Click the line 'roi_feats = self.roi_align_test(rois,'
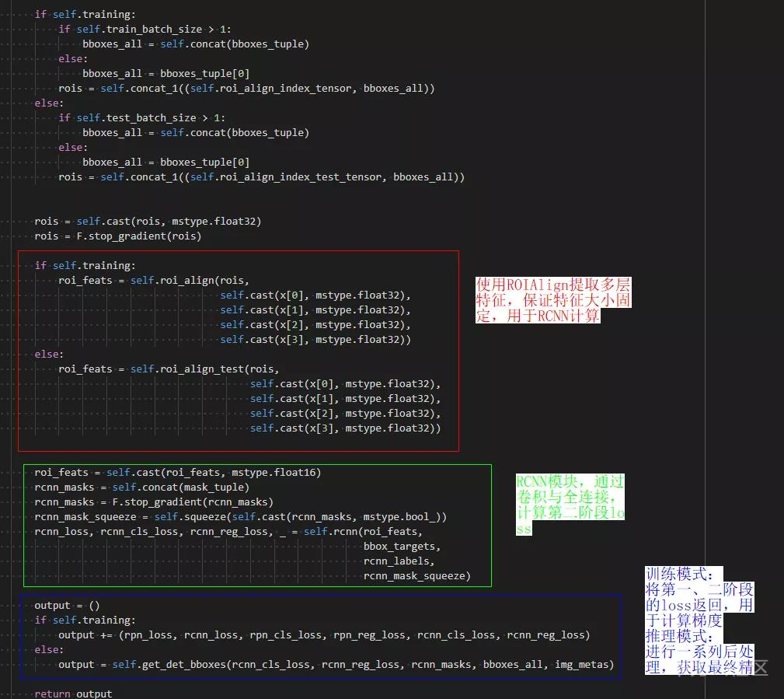784x699 pixels. click(x=169, y=369)
